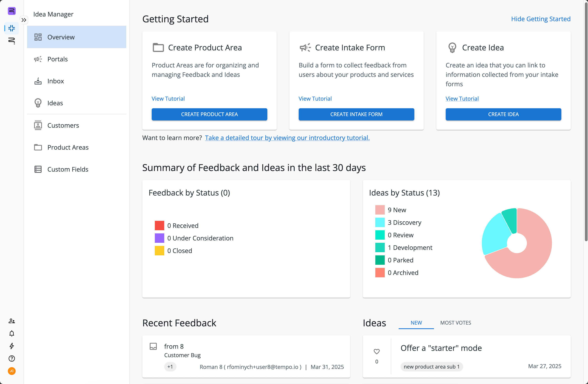Open the Product Areas folder section
This screenshot has width=588, height=384.
pos(68,147)
